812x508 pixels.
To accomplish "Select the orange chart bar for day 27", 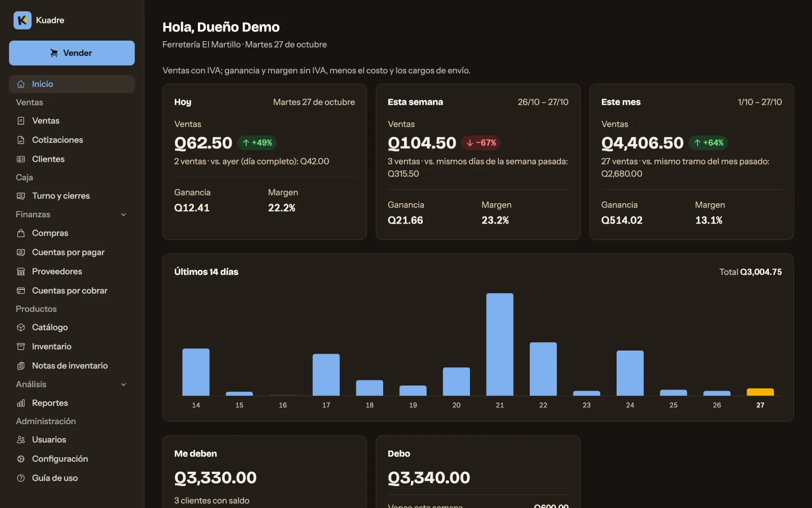I will pyautogui.click(x=760, y=392).
